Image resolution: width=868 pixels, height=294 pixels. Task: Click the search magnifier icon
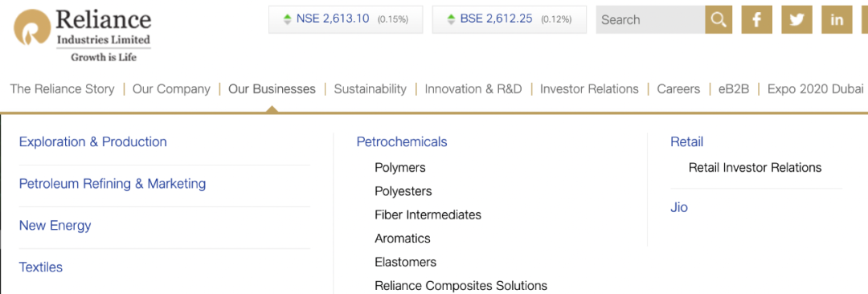point(719,19)
